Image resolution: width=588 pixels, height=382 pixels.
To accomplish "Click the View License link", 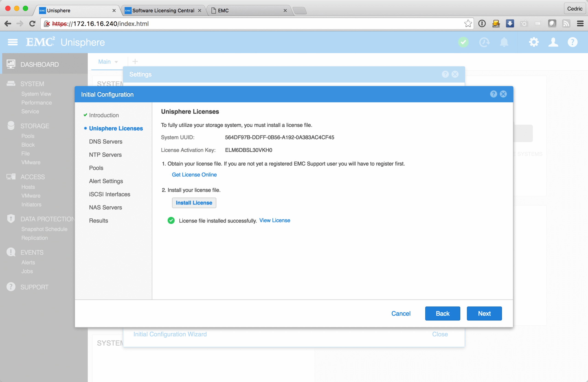I will [274, 220].
